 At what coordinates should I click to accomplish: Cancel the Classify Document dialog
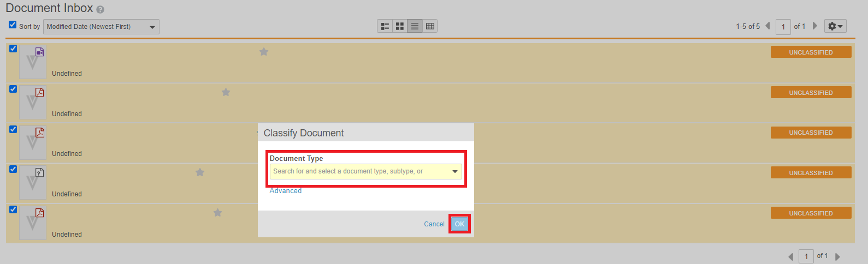(434, 224)
